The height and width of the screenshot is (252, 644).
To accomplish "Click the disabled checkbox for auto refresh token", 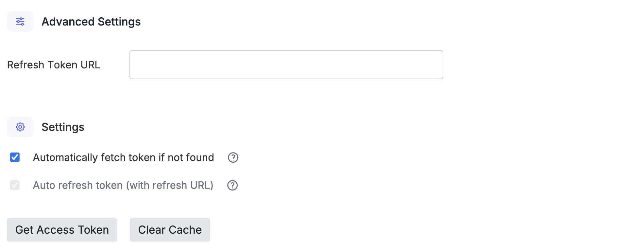I will (x=14, y=185).
